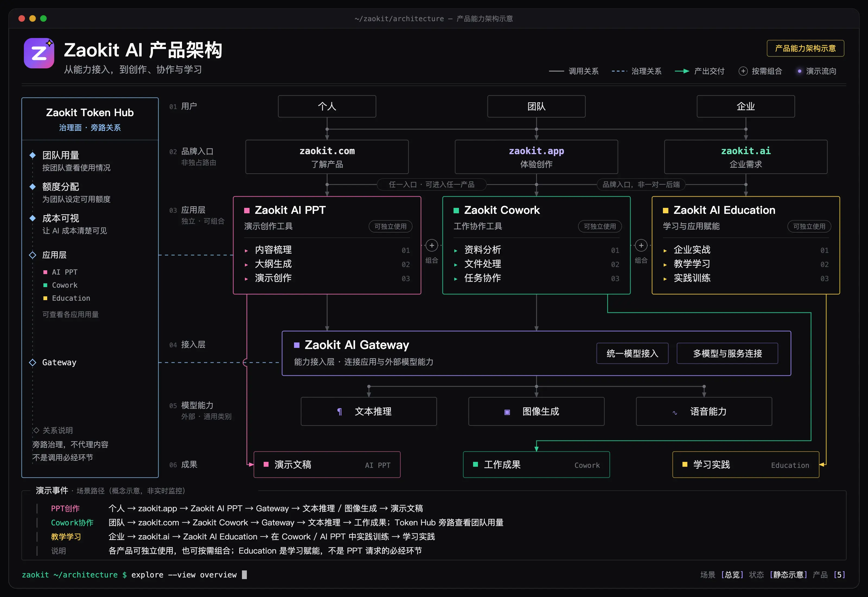The image size is (868, 597).
Task: Click 可独立使用 pill in Zaokit AI PPT card
Action: pyautogui.click(x=390, y=226)
